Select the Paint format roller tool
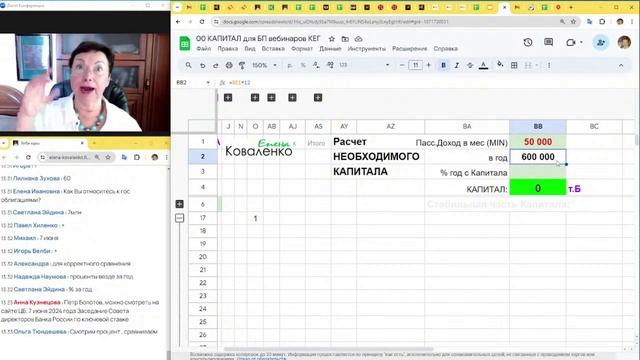The width and height of the screenshot is (640, 360). click(x=242, y=65)
